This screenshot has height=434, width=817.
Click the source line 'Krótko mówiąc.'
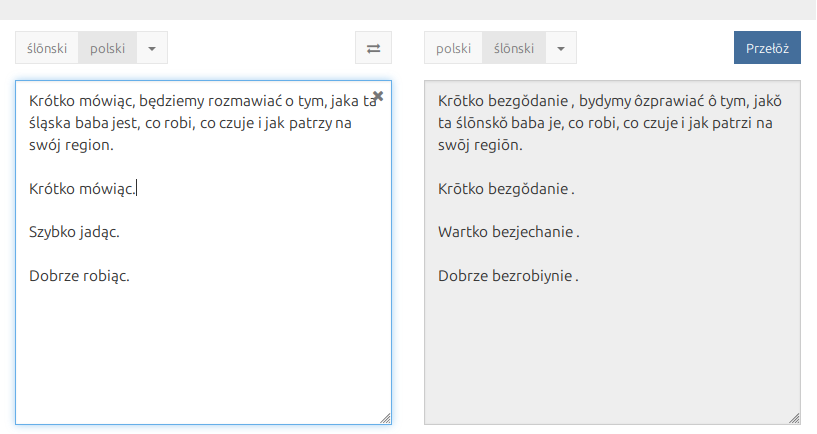[82, 189]
